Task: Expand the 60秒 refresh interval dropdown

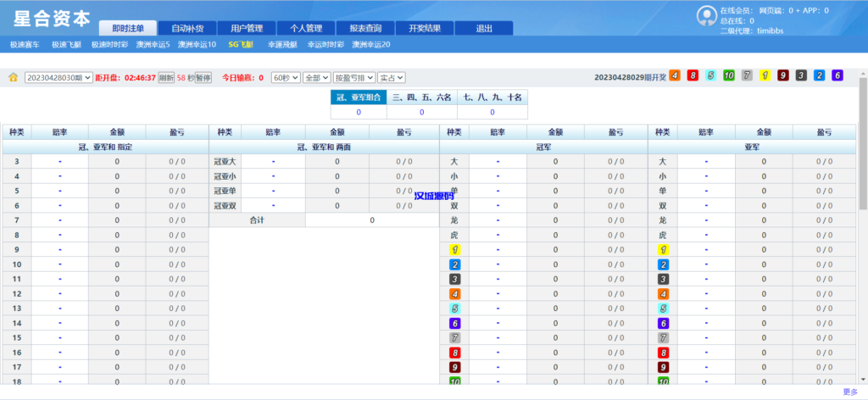Action: coord(285,77)
